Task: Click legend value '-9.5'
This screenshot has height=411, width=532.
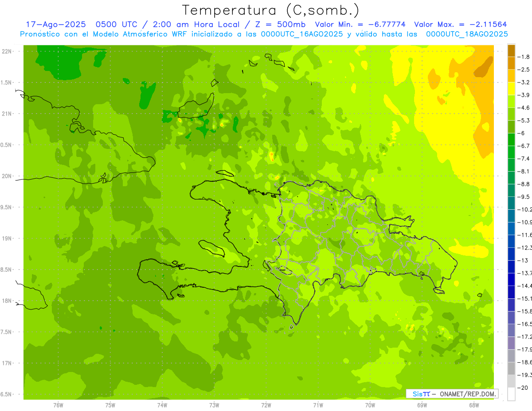Action: point(524,196)
